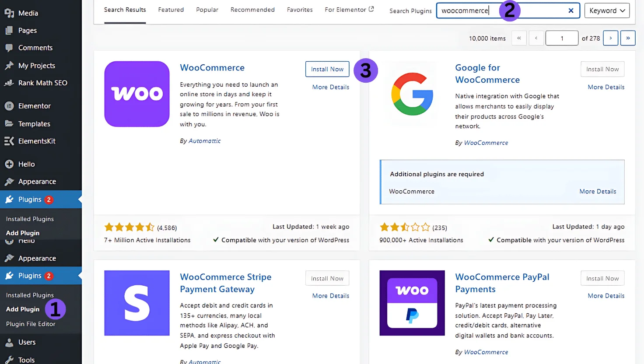
Task: Open the Favorites tab
Action: pos(300,10)
